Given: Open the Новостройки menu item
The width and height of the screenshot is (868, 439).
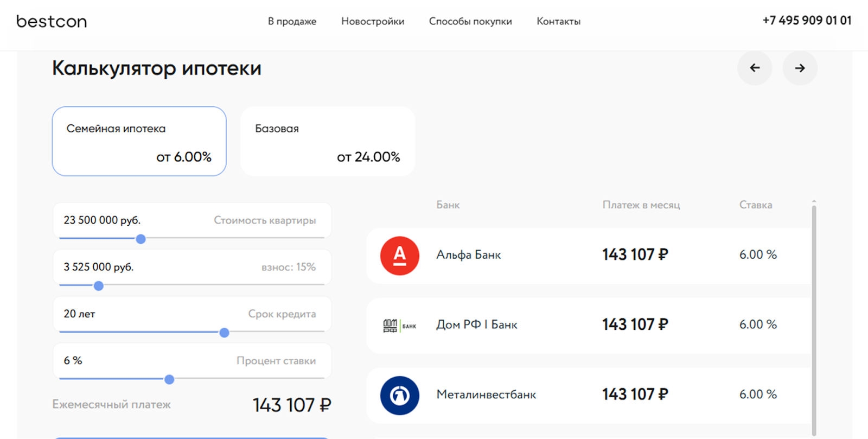Looking at the screenshot, I should 373,22.
